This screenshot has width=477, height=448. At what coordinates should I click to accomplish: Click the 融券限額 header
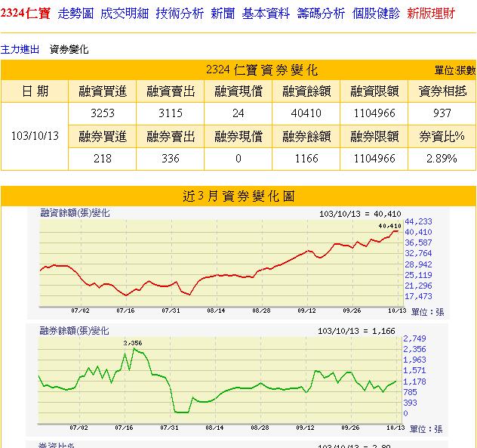tap(374, 137)
